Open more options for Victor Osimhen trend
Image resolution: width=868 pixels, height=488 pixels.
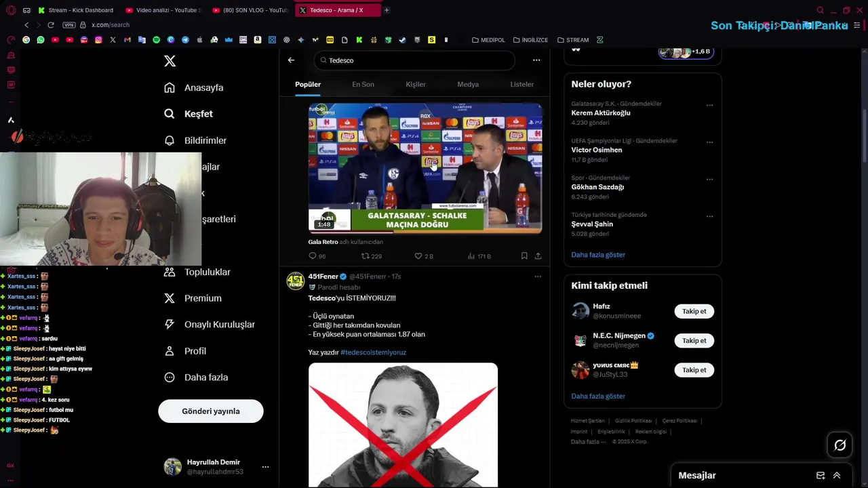(x=709, y=142)
